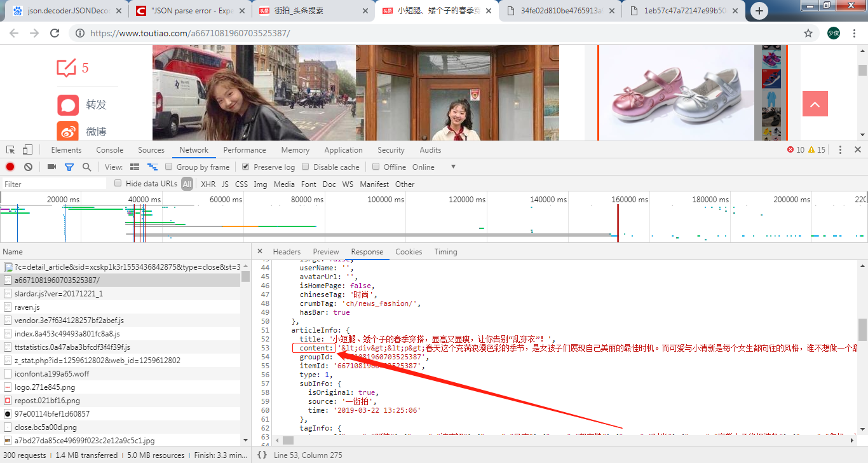The image size is (868, 463).
Task: Clear the network log icon
Action: 28,167
